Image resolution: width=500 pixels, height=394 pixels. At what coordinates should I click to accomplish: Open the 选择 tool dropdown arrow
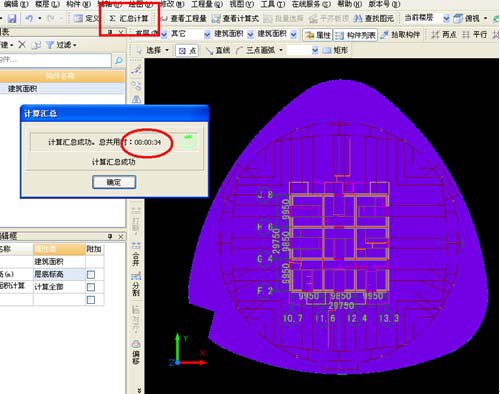pyautogui.click(x=167, y=50)
